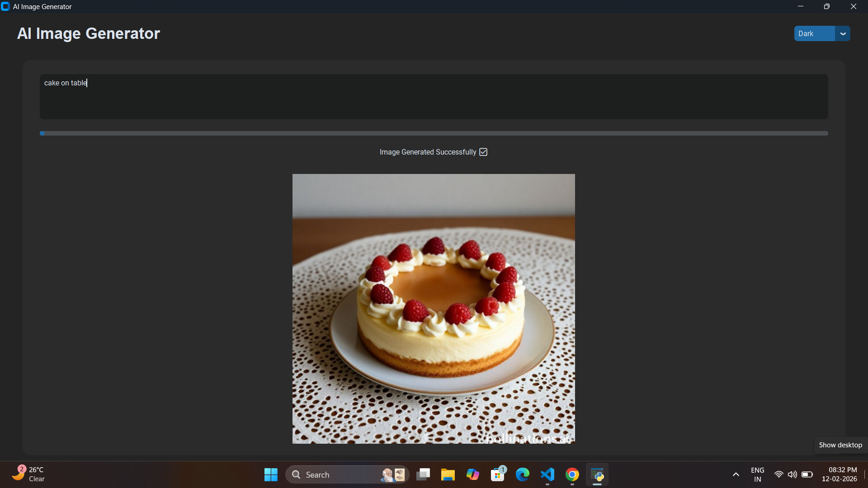Click the 'AI Image Generator' heading

89,33
